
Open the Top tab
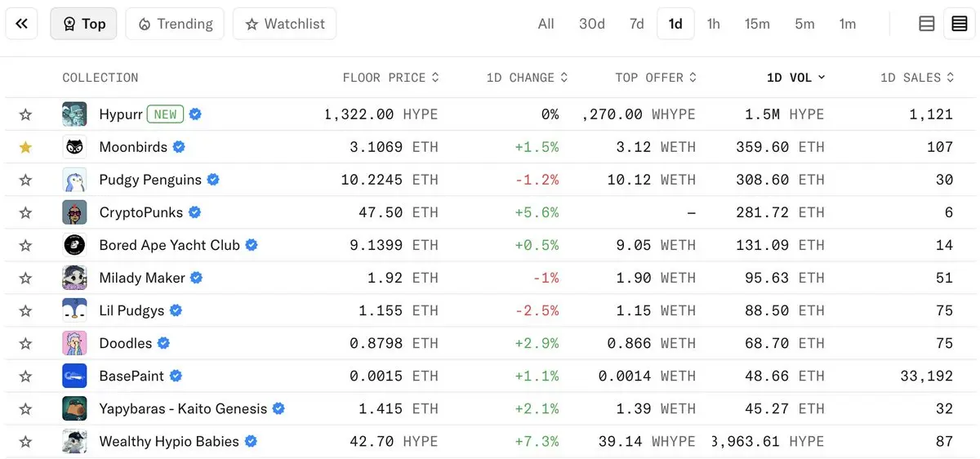83,24
